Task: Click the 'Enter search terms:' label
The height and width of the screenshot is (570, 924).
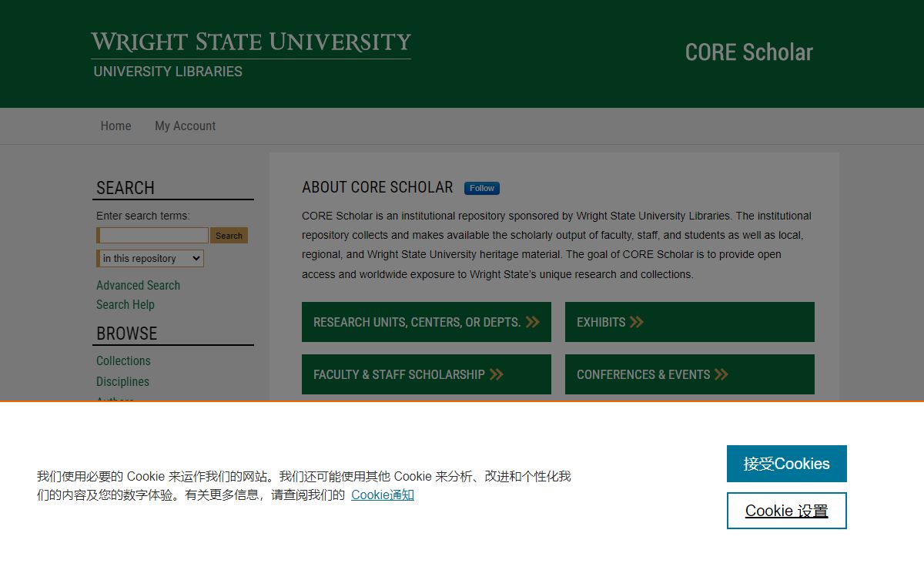Action: (142, 216)
